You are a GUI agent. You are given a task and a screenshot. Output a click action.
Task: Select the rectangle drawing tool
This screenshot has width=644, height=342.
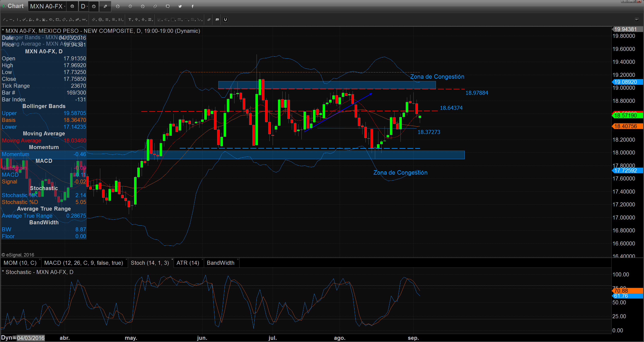pyautogui.click(x=57, y=20)
